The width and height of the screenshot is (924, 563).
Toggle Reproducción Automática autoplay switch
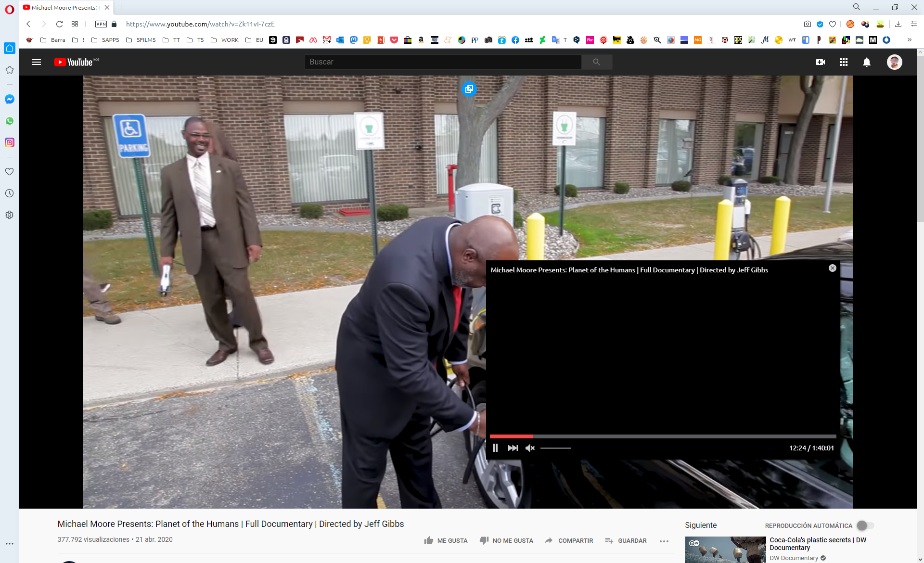[865, 525]
